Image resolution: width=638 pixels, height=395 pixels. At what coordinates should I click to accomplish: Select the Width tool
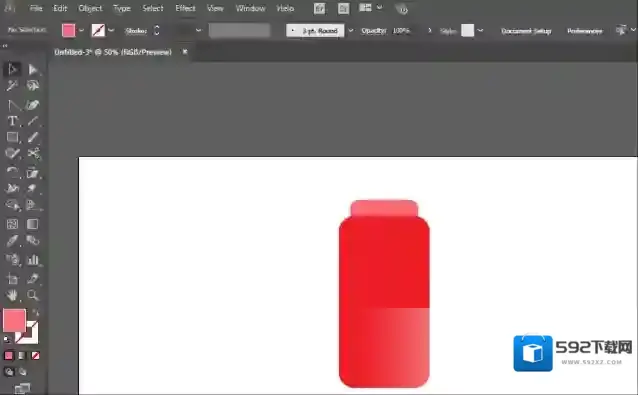tap(12, 188)
